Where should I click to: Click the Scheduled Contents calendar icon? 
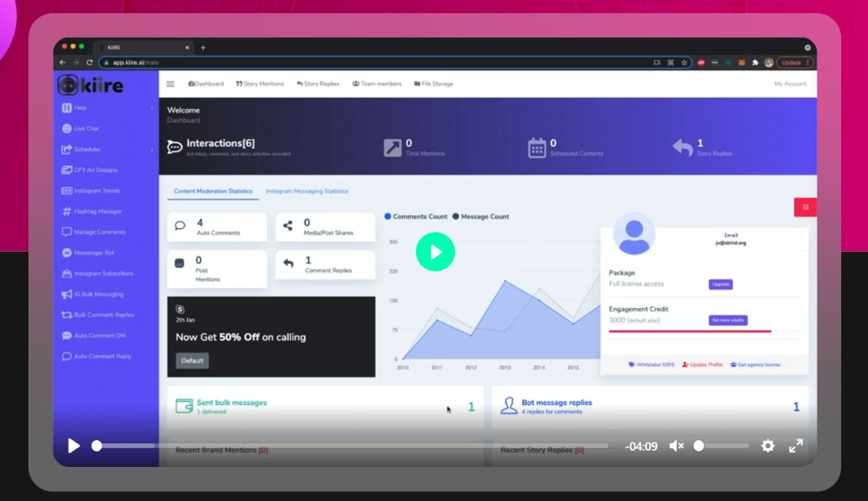click(x=537, y=148)
